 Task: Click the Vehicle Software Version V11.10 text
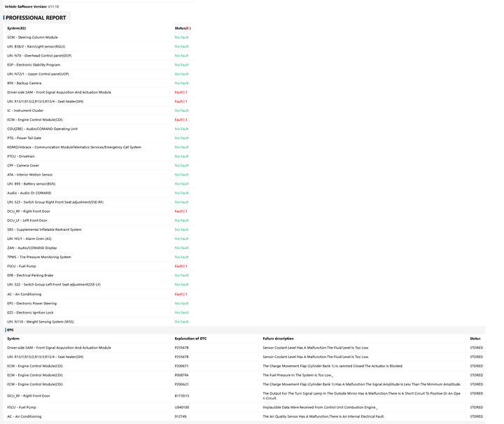(x=31, y=6)
